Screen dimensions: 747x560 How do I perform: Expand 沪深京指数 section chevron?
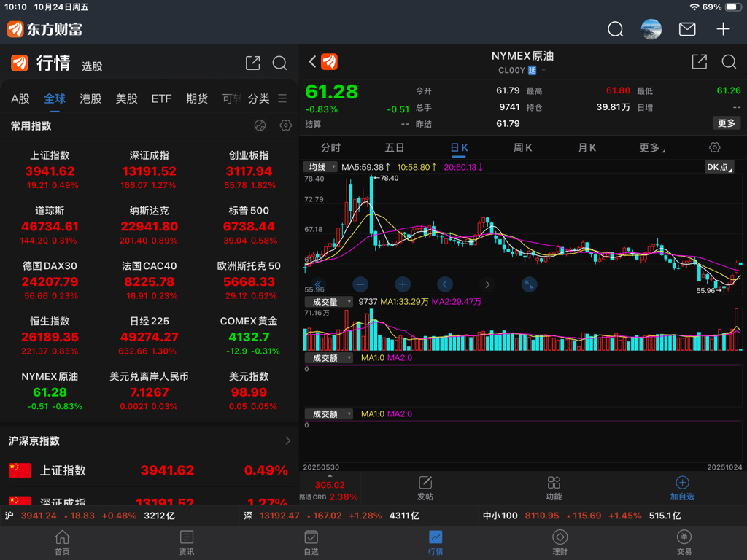tap(287, 440)
